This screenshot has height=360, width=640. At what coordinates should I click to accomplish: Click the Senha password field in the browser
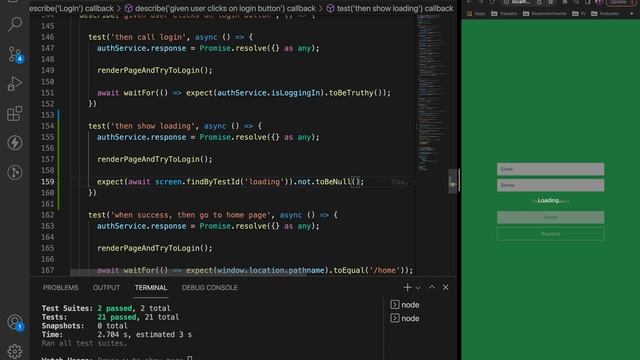(550, 185)
